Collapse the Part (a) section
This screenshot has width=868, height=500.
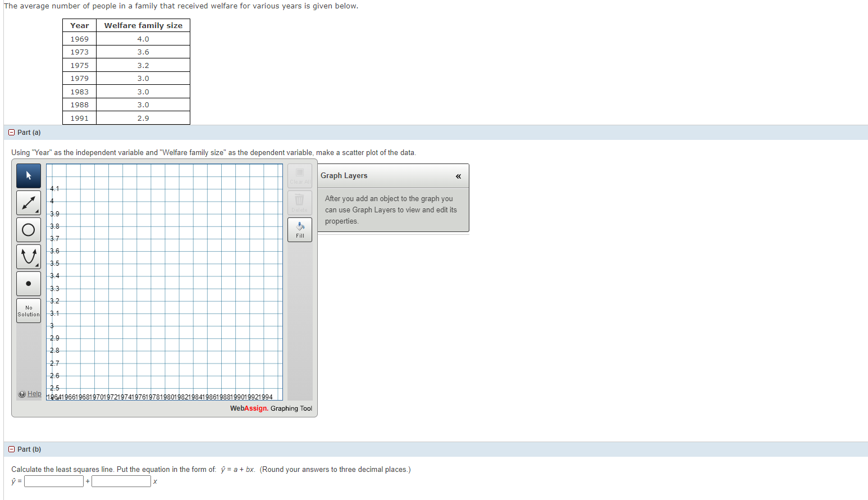point(11,132)
